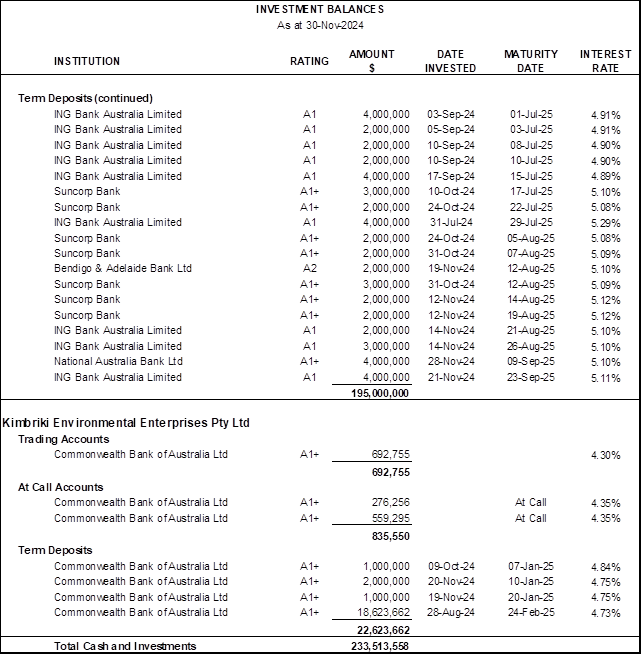Click maturity date 07-Aug-25
The height and width of the screenshot is (655, 642).
[x=531, y=253]
